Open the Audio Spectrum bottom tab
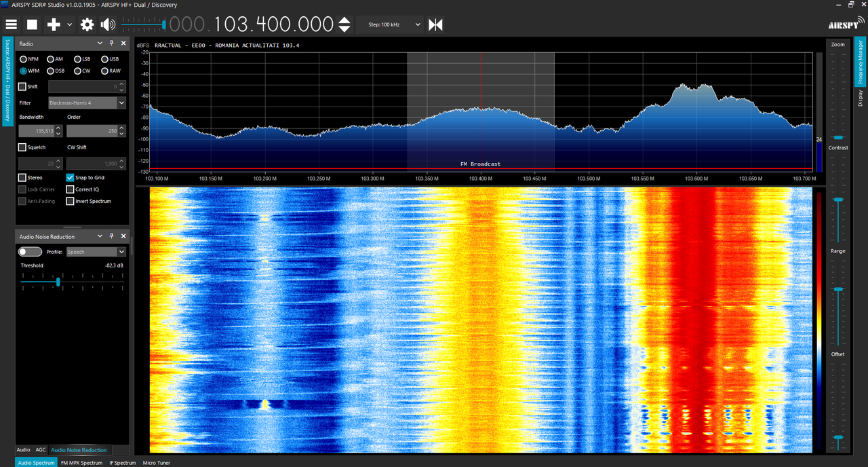868x467 pixels. click(36, 463)
